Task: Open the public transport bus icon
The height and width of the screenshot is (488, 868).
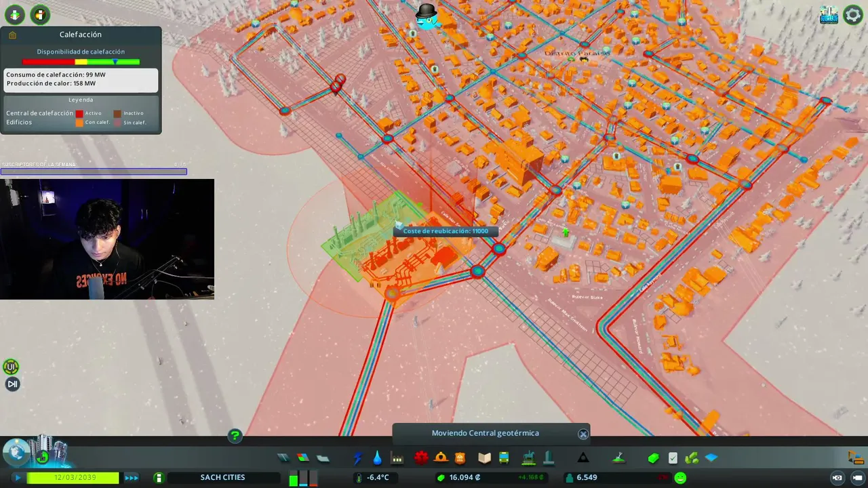Action: (x=504, y=458)
